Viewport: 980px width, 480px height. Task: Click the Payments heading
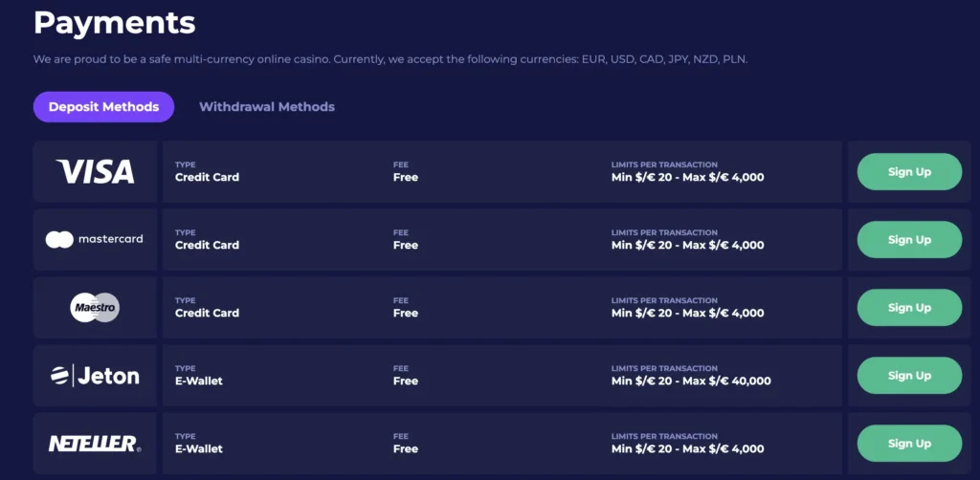pyautogui.click(x=115, y=23)
